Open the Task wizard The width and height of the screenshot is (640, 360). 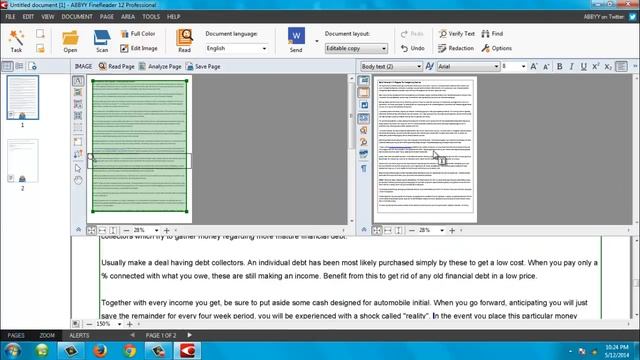(x=16, y=41)
